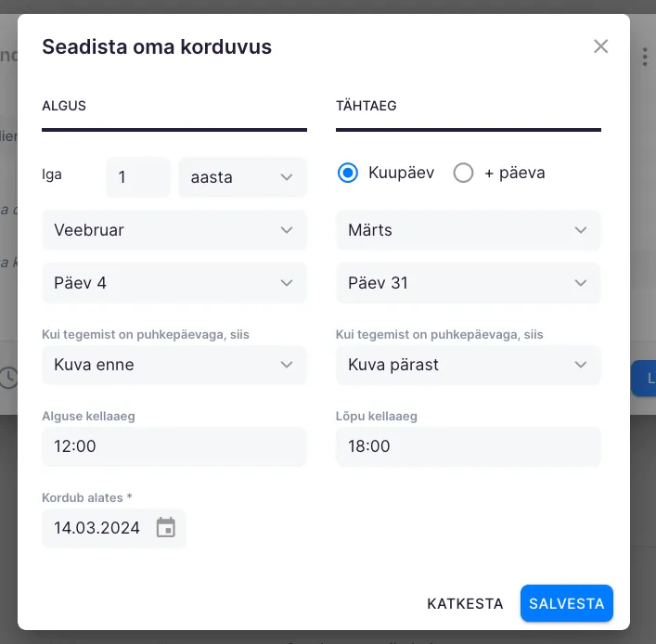The width and height of the screenshot is (656, 644).
Task: Open the Päev 4 day dropdown
Action: pyautogui.click(x=174, y=283)
